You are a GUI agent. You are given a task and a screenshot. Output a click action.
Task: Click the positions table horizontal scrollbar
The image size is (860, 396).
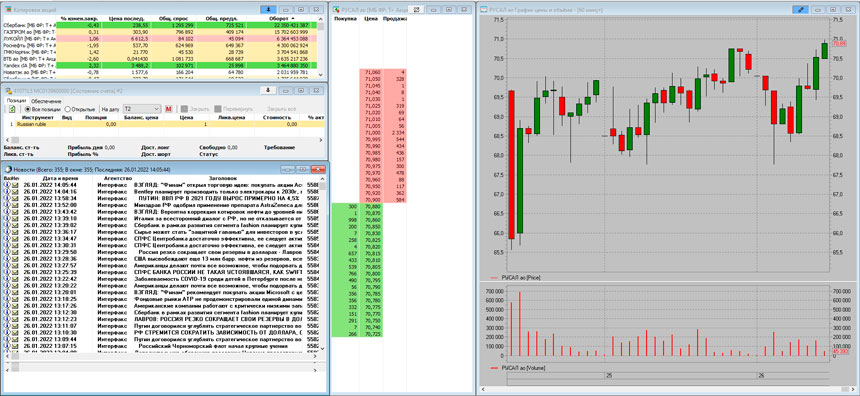[x=165, y=140]
